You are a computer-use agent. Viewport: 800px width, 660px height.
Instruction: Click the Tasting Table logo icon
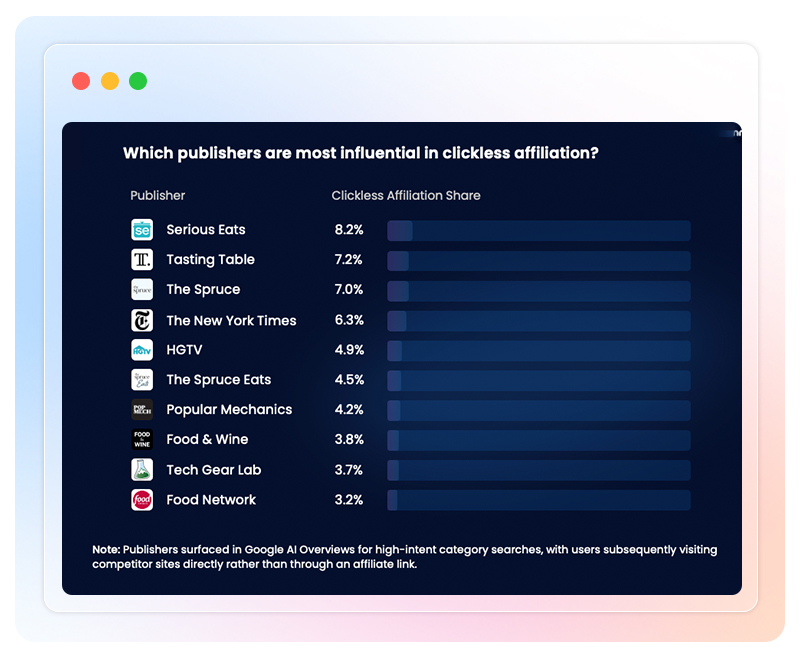[x=142, y=260]
